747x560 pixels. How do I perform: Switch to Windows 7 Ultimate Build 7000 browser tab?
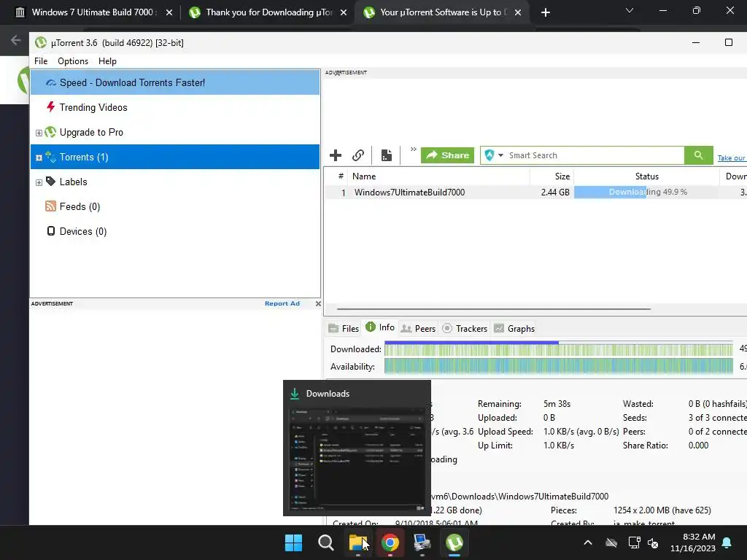[93, 12]
